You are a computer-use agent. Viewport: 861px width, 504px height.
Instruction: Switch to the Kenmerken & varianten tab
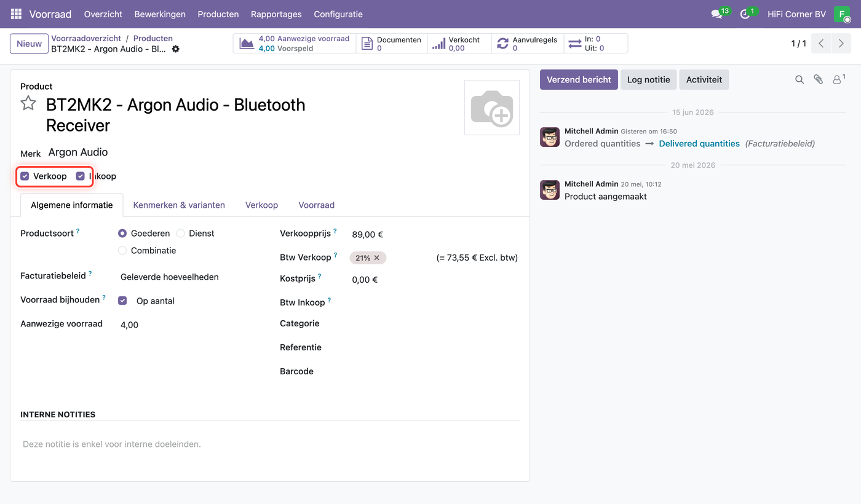(179, 205)
